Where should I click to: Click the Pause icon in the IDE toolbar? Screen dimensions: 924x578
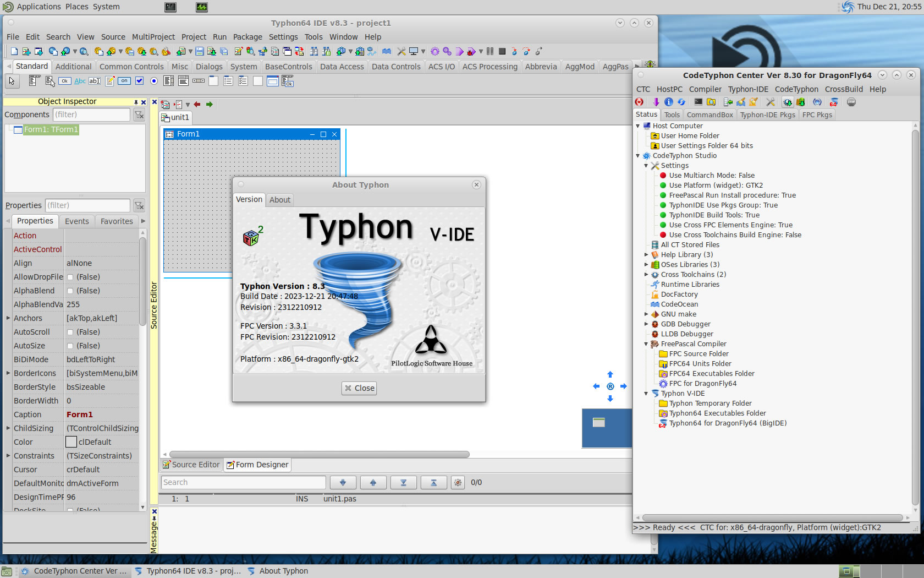tap(490, 51)
